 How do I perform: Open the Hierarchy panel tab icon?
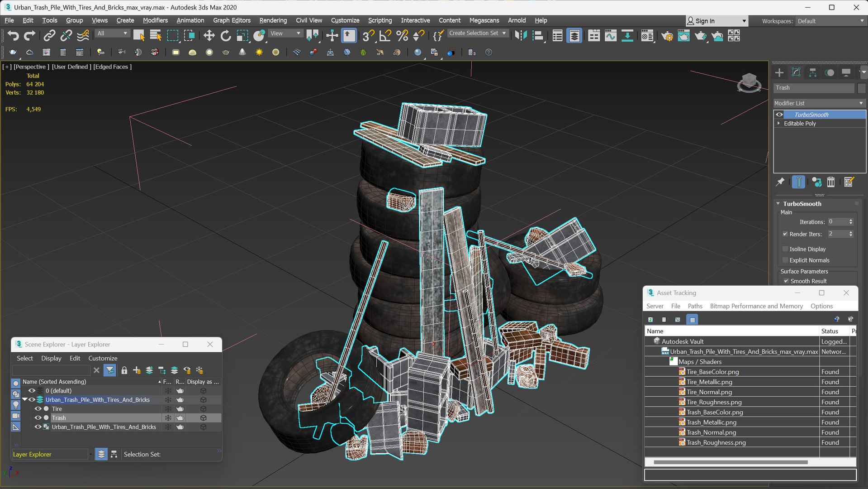(x=813, y=72)
